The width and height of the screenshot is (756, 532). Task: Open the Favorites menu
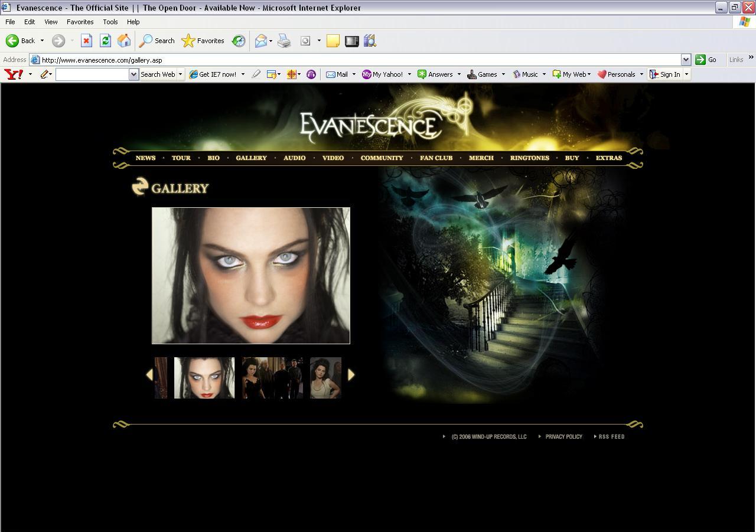[80, 22]
